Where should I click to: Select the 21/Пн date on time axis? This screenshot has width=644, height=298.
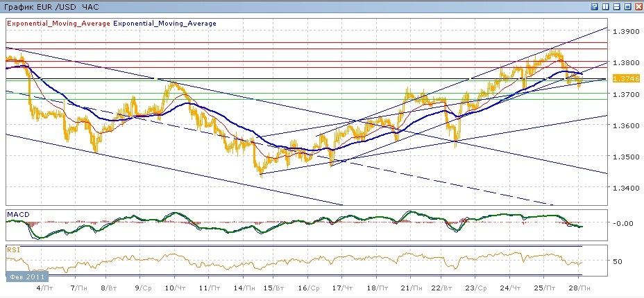coord(412,288)
